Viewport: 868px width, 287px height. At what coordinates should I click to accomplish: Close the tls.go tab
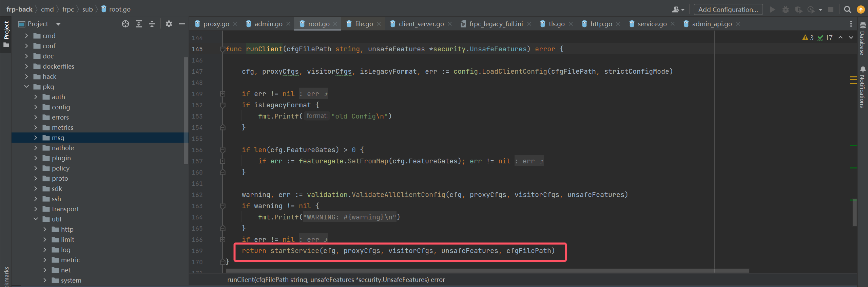click(x=571, y=24)
